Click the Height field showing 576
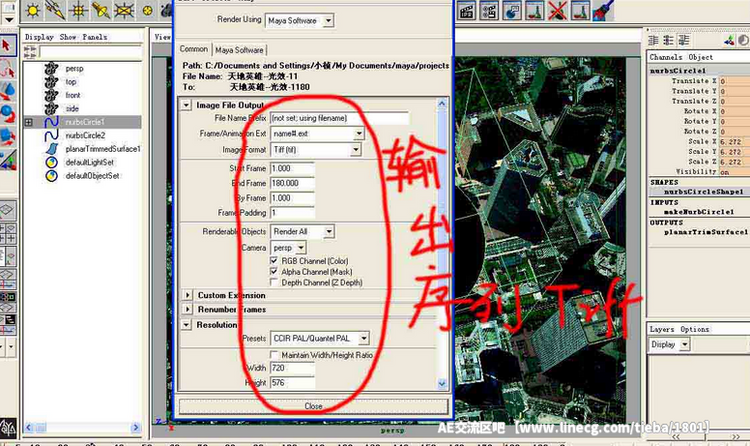The width and height of the screenshot is (750, 446). pyautogui.click(x=292, y=383)
